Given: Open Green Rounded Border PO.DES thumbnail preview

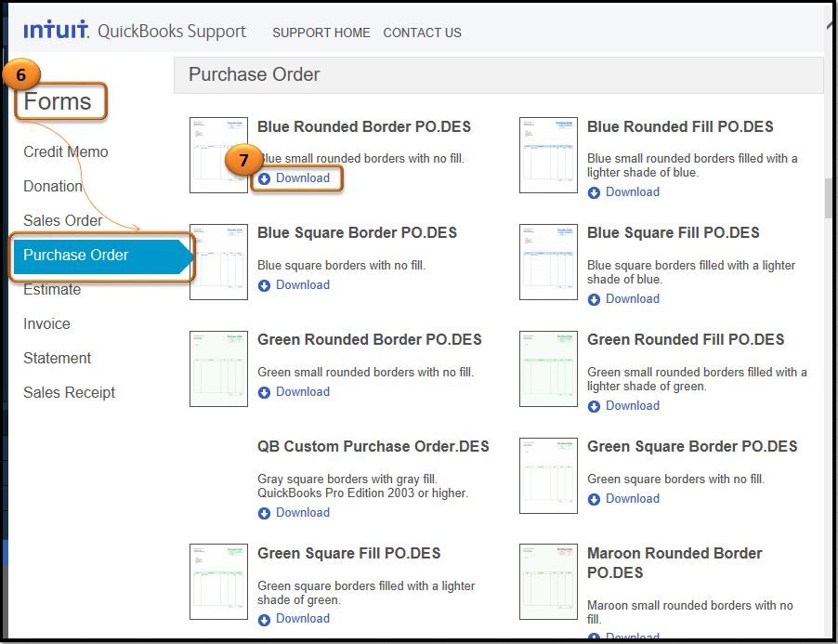Looking at the screenshot, I should (x=218, y=369).
